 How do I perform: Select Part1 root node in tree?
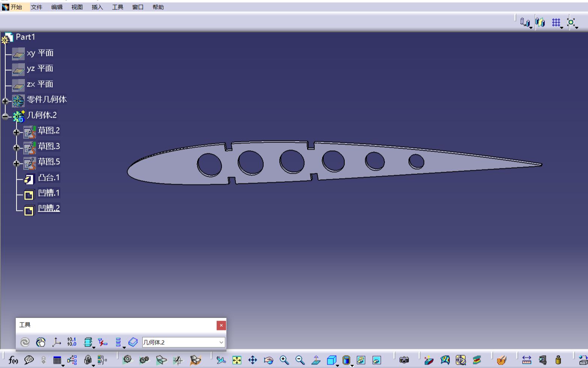click(25, 37)
